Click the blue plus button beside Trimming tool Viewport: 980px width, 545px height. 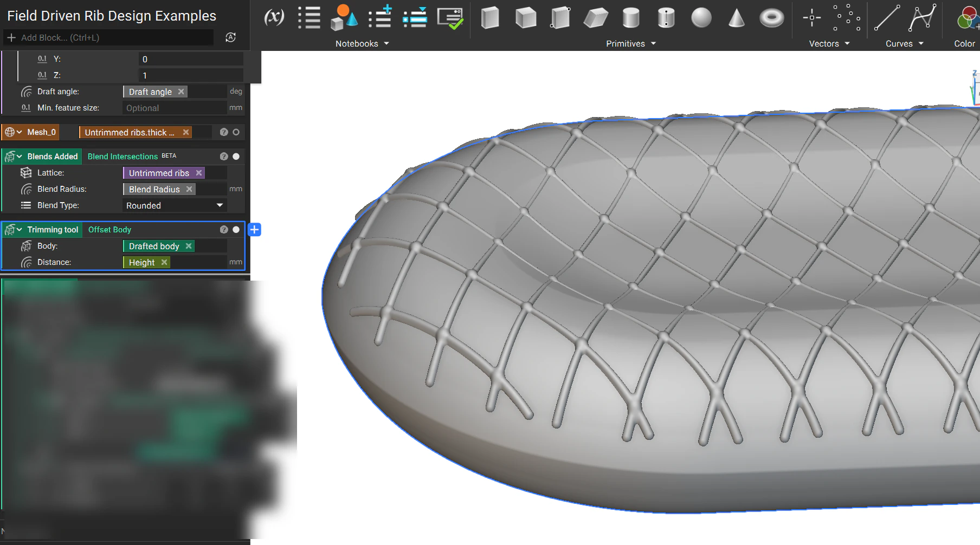point(254,230)
